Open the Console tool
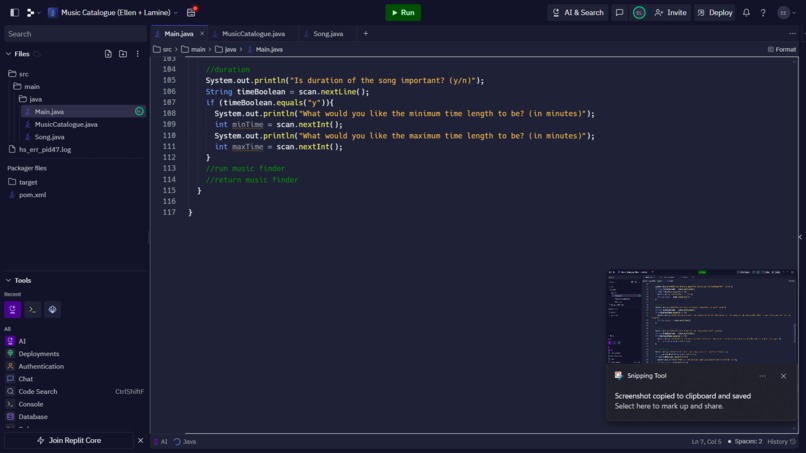806x453 pixels. pyautogui.click(x=31, y=404)
